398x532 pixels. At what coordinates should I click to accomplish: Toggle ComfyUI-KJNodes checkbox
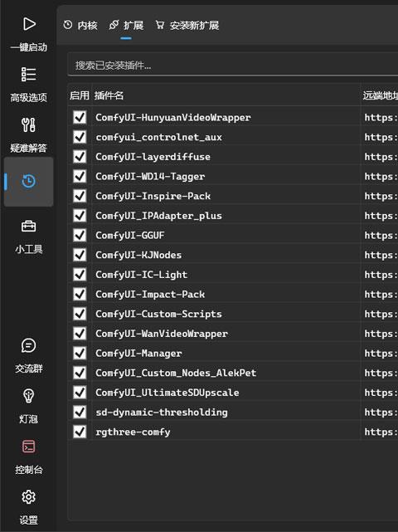(80, 255)
